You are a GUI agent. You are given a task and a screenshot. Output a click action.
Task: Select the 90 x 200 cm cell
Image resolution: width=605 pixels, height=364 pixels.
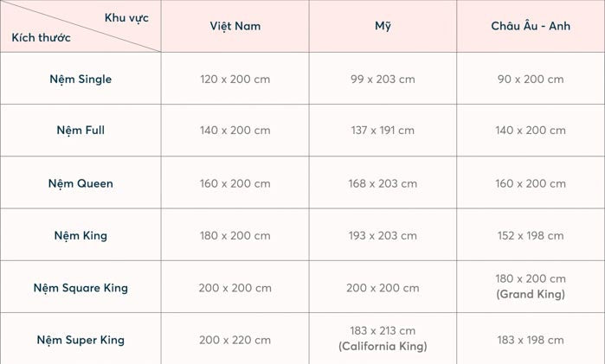tap(531, 79)
